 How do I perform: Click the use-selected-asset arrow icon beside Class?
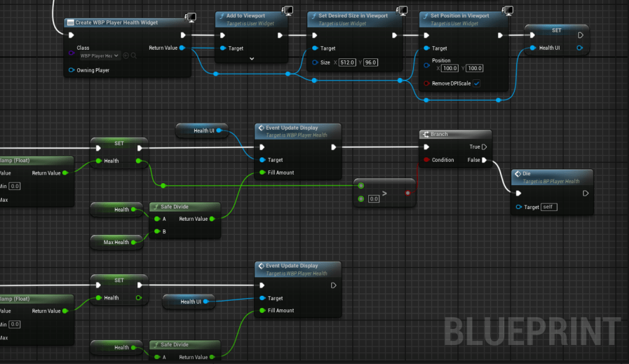click(x=125, y=55)
